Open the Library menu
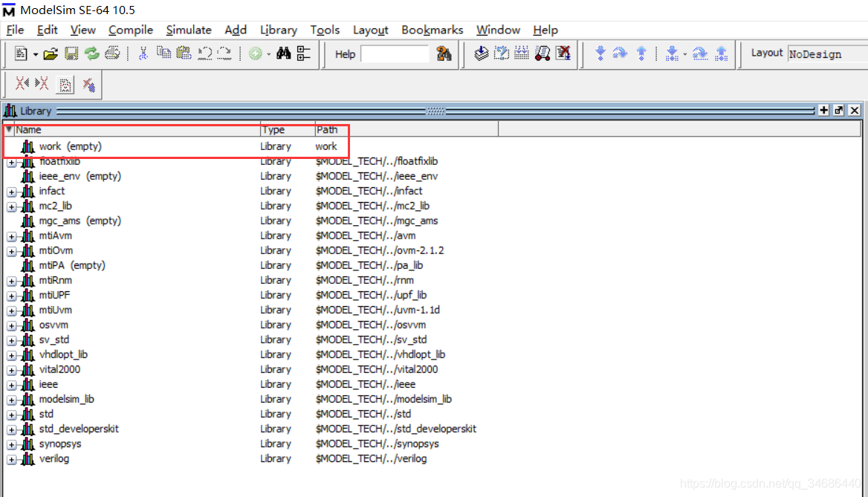Image resolution: width=868 pixels, height=497 pixels. tap(279, 30)
